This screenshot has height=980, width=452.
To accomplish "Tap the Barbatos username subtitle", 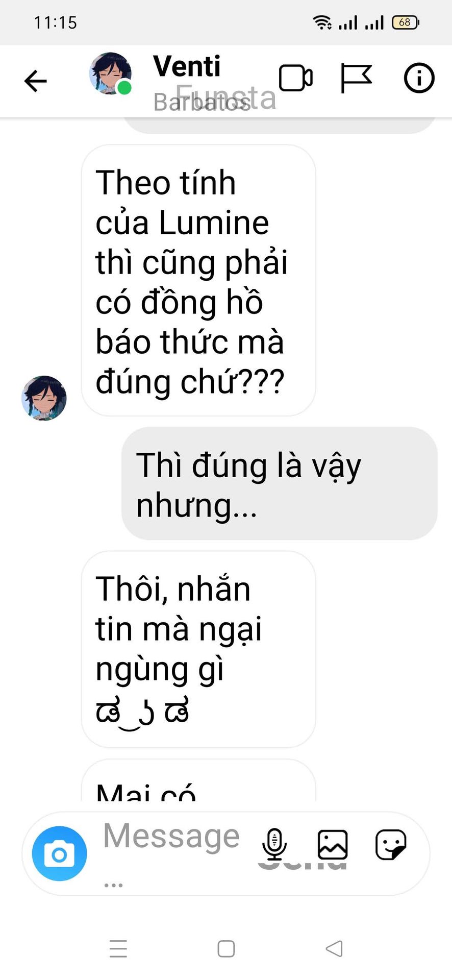I will click(202, 102).
